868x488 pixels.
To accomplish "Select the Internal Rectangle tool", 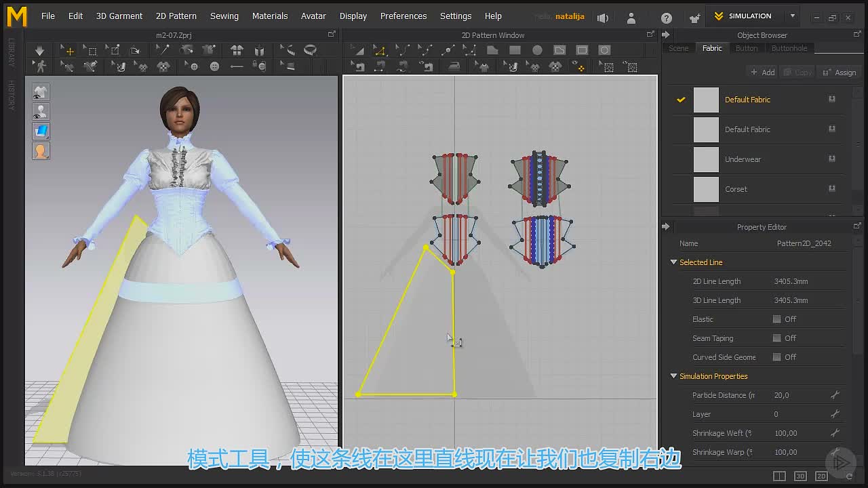I will 582,50.
